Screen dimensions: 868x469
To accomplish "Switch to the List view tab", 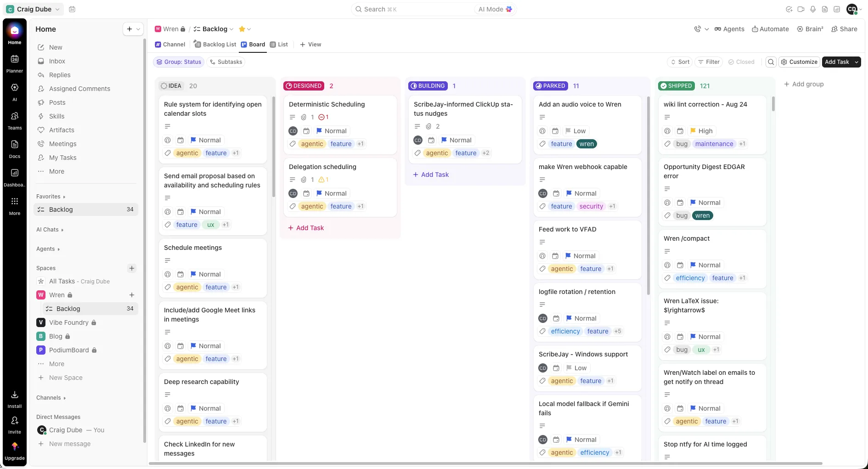I will [x=279, y=45].
